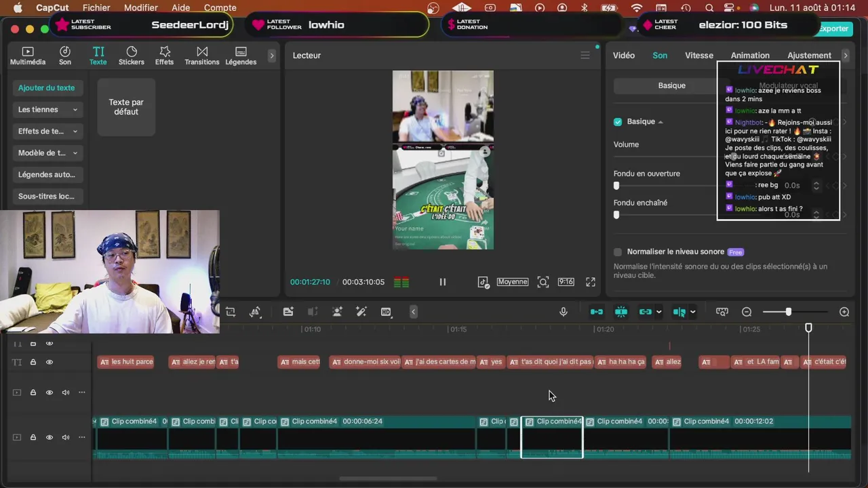Open the Compte menu
868x488 pixels.
[x=220, y=8]
